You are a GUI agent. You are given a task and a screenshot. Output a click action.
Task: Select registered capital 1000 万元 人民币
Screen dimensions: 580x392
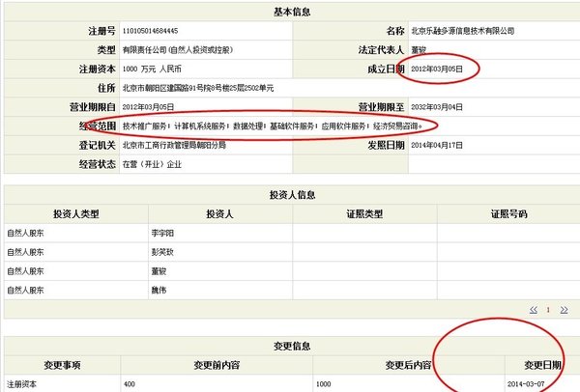coord(152,69)
